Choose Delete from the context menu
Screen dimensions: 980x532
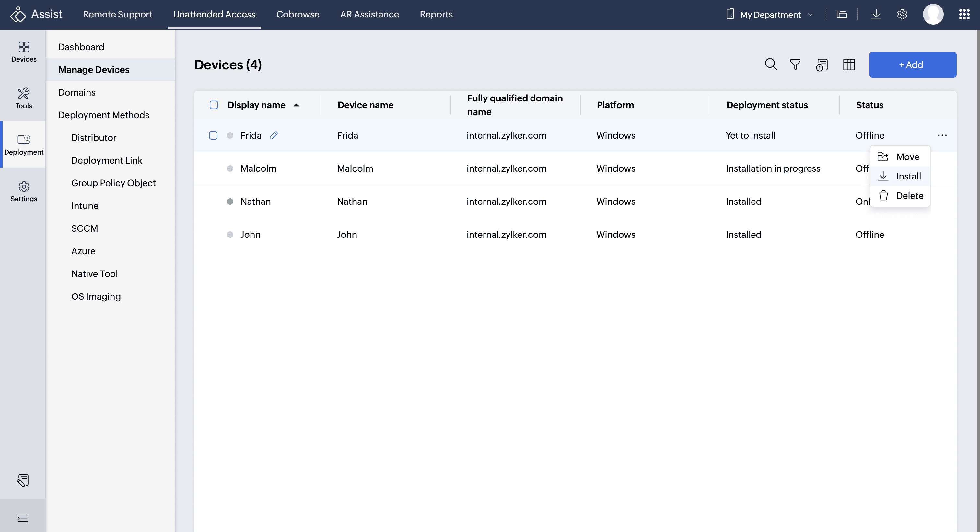pyautogui.click(x=909, y=195)
